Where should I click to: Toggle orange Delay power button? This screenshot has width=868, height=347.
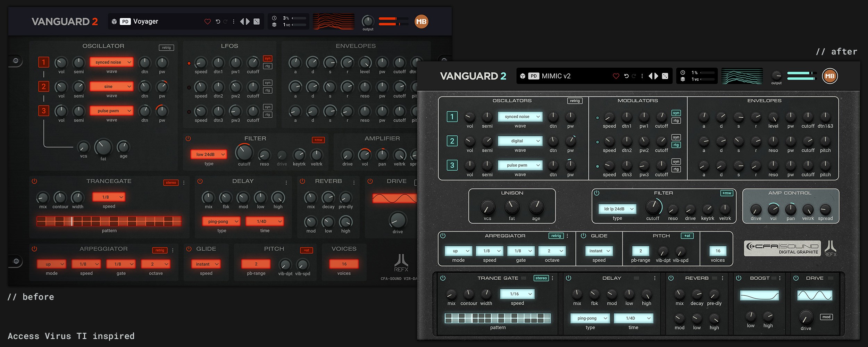(x=200, y=181)
